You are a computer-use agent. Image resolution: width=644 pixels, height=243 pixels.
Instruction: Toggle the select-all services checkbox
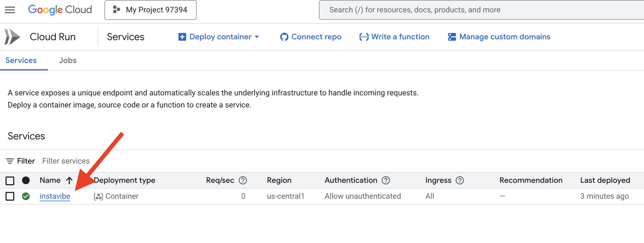pos(10,181)
